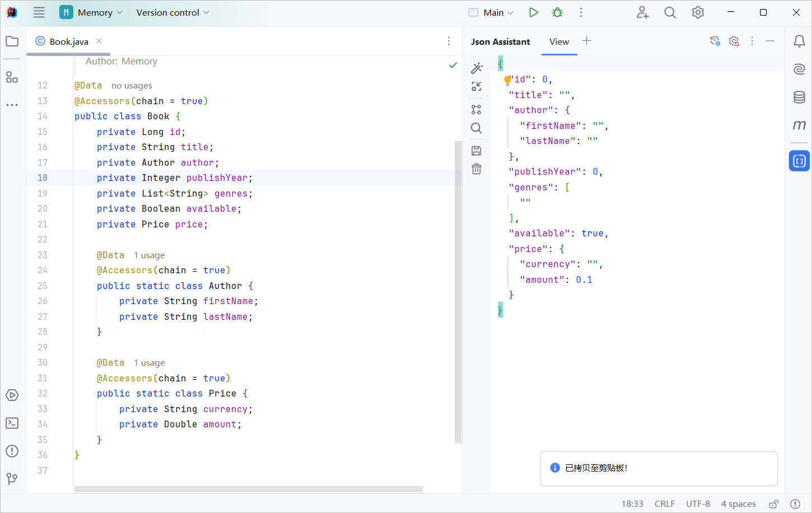Screen dimensions: 812x513
Task: Open the main hamburger menu
Action: coord(39,12)
